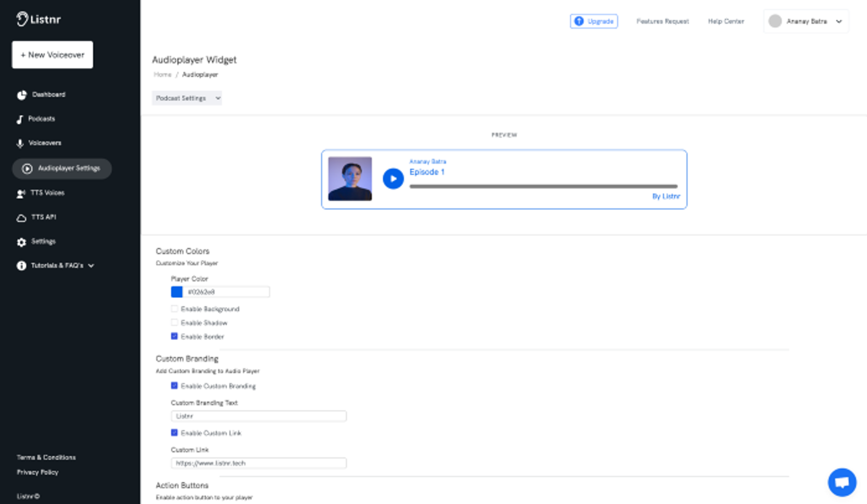The height and width of the screenshot is (504, 867).
Task: Enable the Background checkbox
Action: (174, 309)
